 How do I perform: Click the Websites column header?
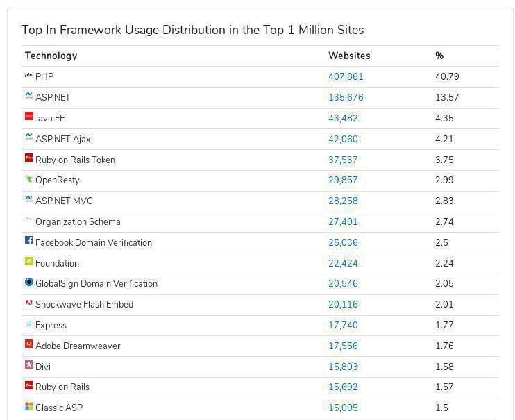coord(349,56)
